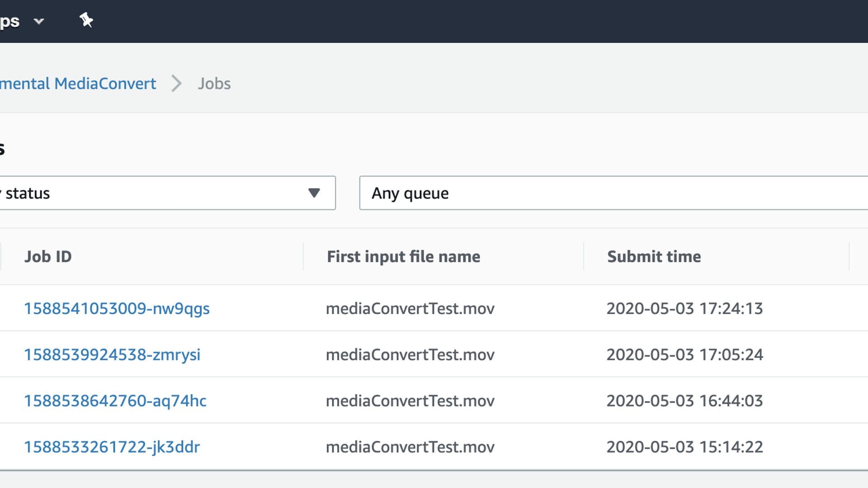Select row with submit time 16:44:03
Viewport: 868px width, 488px height.
[684, 401]
